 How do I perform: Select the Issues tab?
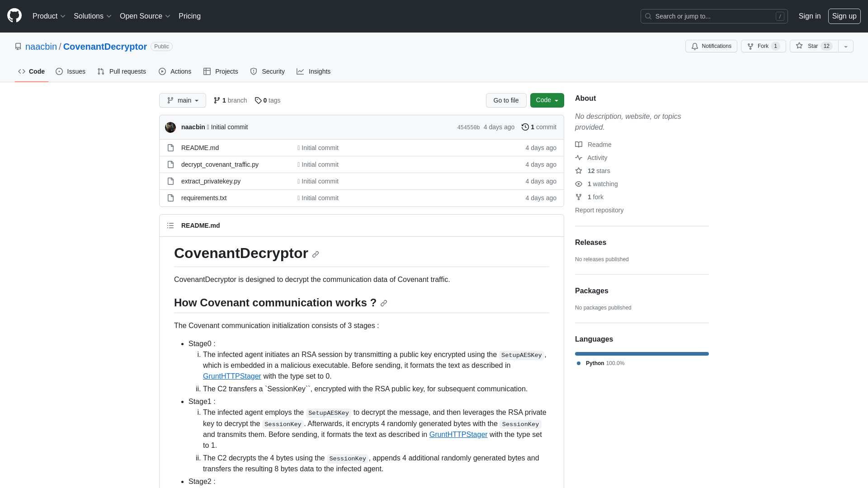[x=71, y=71]
